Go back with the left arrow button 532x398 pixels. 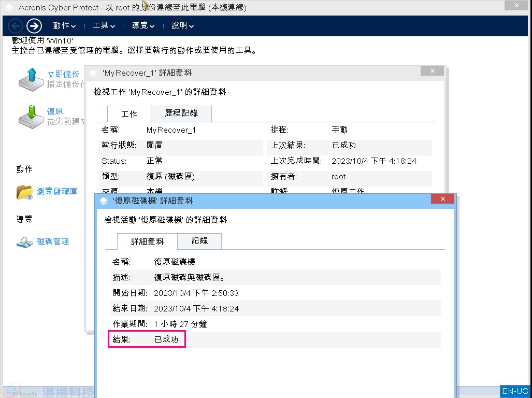15,26
